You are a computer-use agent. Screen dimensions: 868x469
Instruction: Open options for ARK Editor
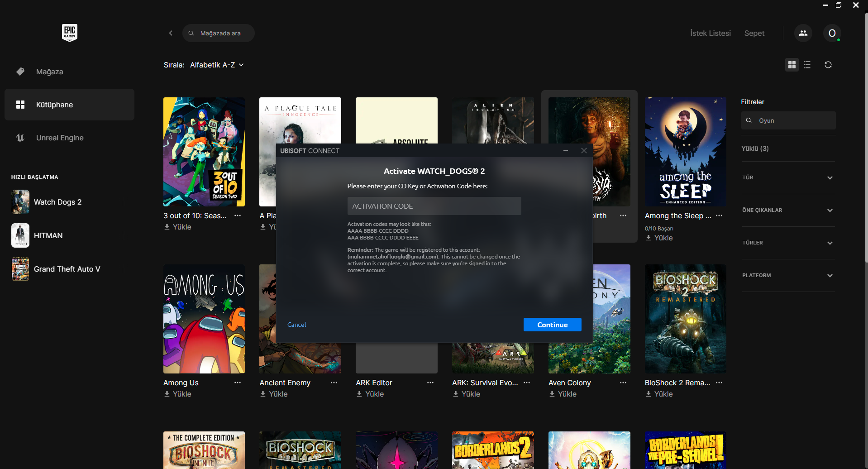tap(430, 383)
